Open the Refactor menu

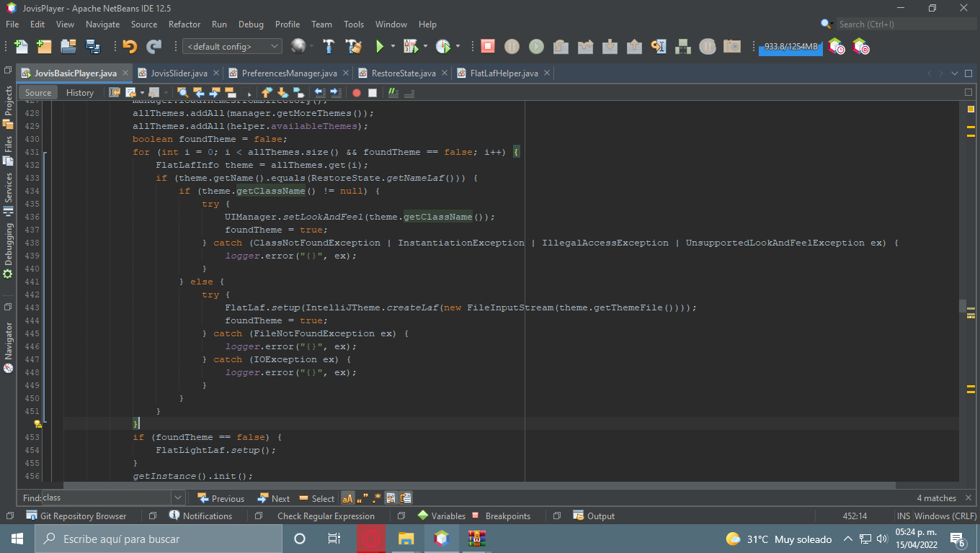pos(184,24)
